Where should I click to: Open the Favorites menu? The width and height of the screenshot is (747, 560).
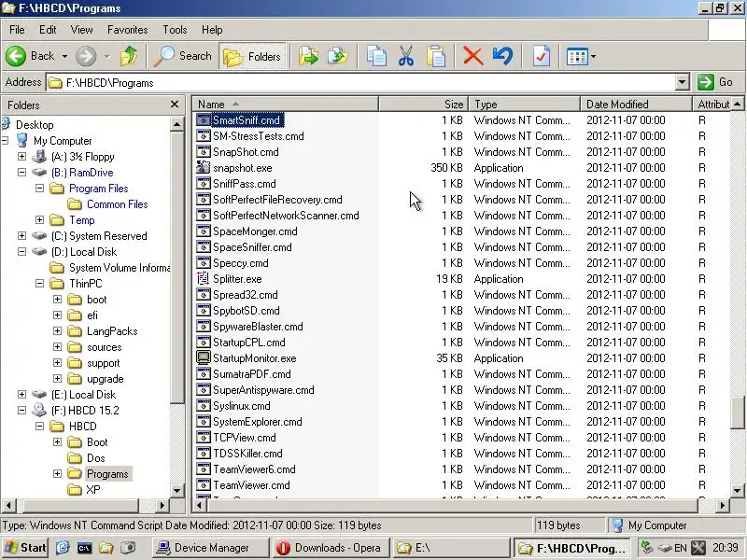[x=127, y=30]
